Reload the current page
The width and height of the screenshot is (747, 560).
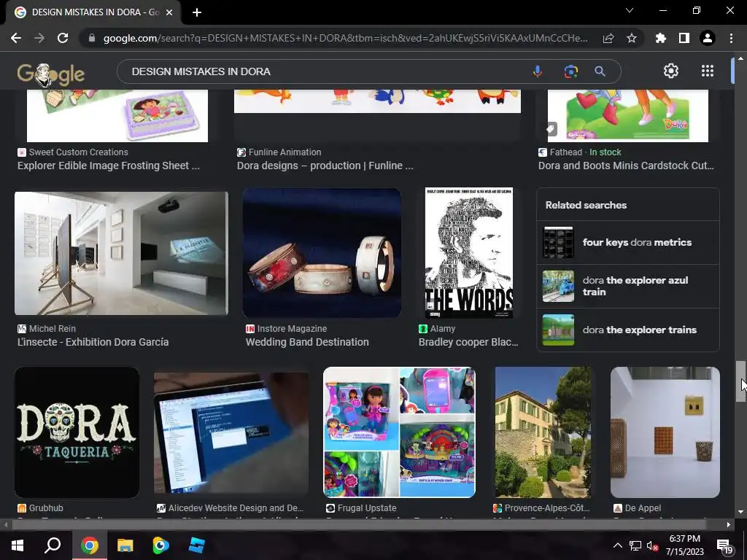(63, 38)
